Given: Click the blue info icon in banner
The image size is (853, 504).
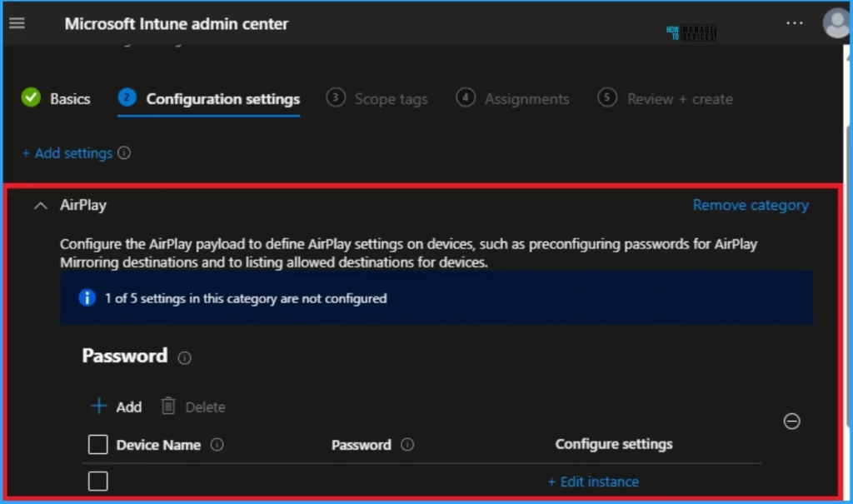Looking at the screenshot, I should pyautogui.click(x=87, y=297).
